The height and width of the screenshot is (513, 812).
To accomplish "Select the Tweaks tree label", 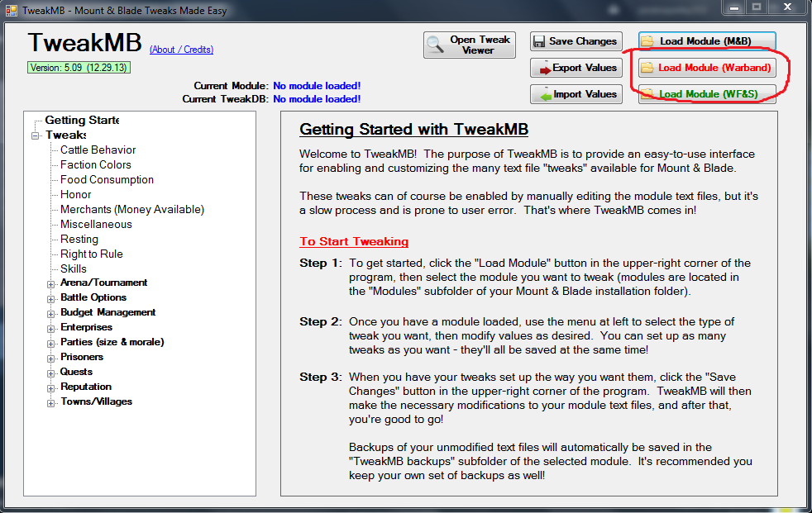I will click(66, 135).
